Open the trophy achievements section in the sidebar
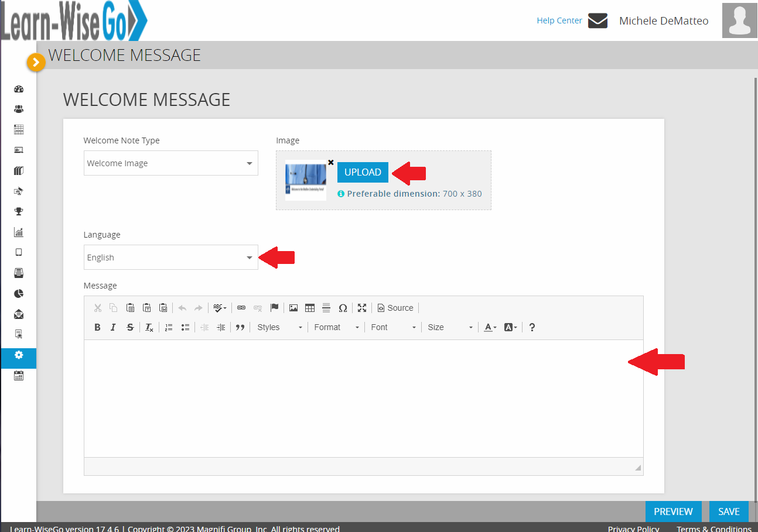The image size is (758, 532). pos(18,211)
